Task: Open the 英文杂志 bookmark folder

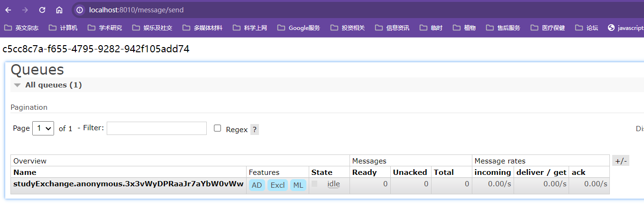Action: pos(21,28)
